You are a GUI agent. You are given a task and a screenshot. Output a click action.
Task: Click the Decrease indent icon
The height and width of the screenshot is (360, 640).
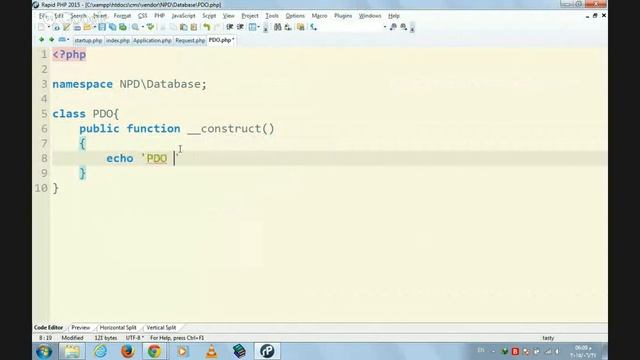coord(230,27)
